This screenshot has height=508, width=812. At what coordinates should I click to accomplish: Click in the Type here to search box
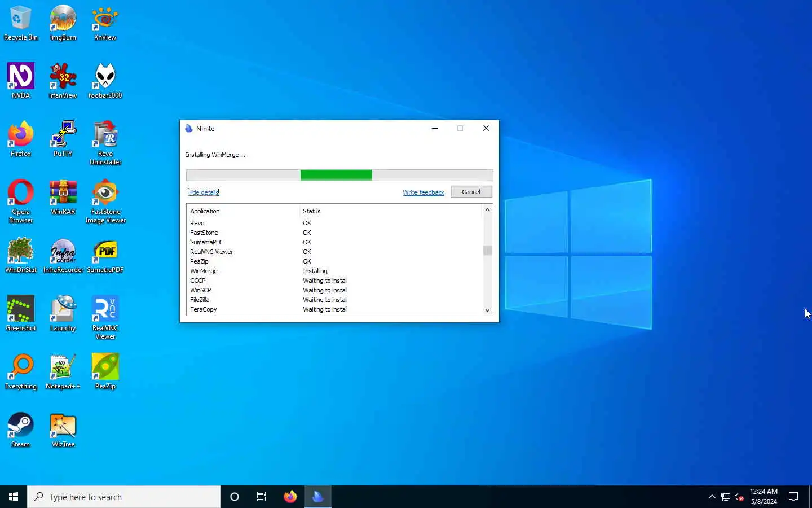pos(124,497)
